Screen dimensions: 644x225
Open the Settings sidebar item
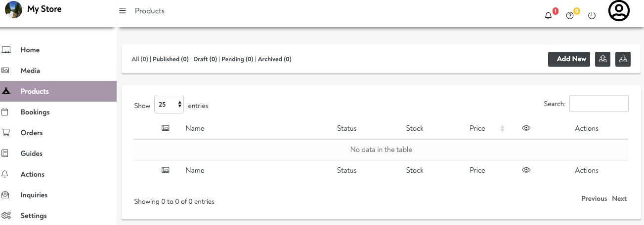pos(34,216)
